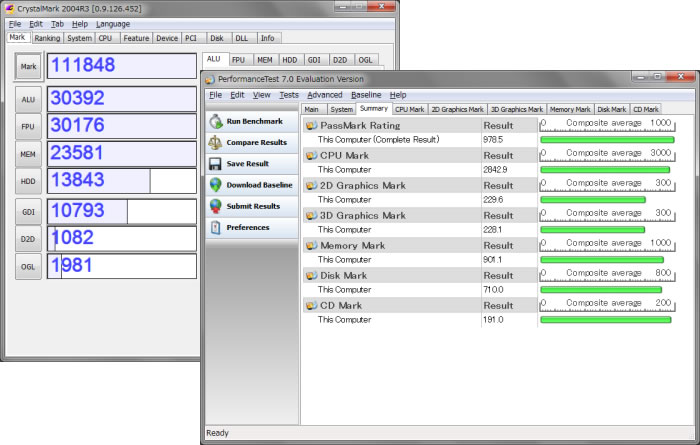Switch to PerformanceTest Main tab

coord(312,109)
